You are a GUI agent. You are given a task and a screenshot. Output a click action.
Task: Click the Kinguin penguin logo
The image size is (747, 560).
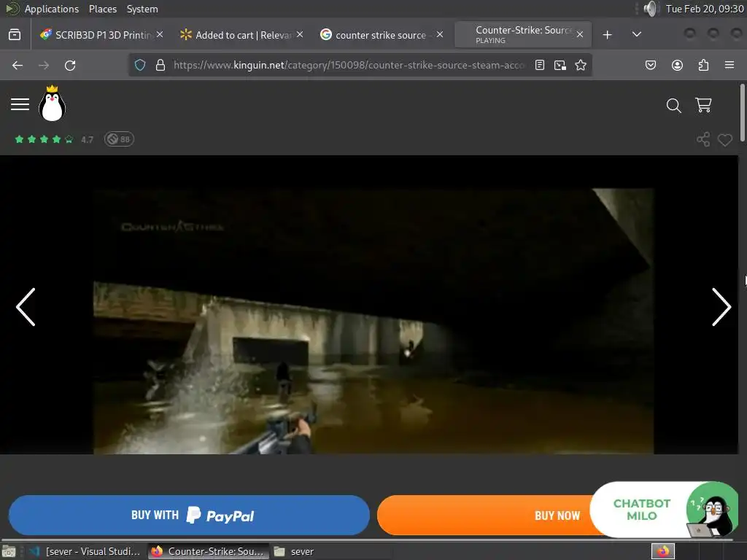click(x=52, y=104)
